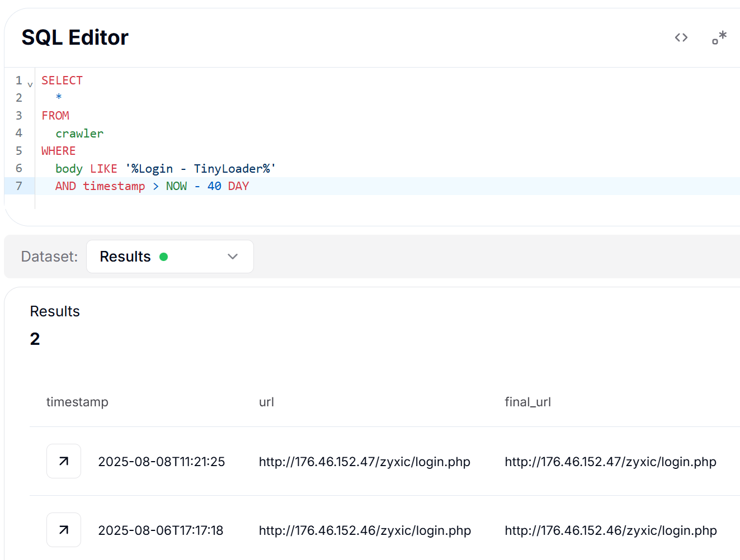740x560 pixels.
Task: Click the FROM keyword on line 3
Action: [55, 116]
